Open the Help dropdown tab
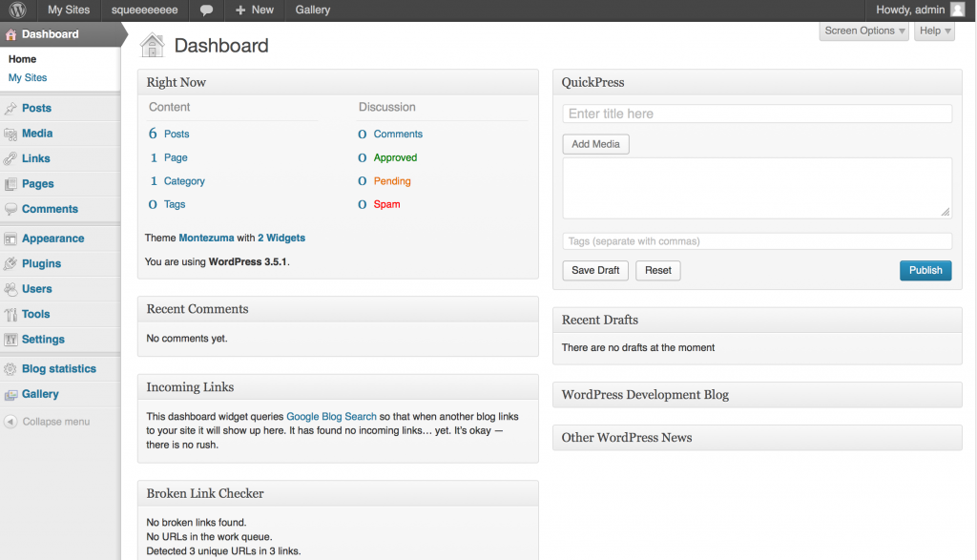Image resolution: width=977 pixels, height=560 pixels. (x=935, y=31)
